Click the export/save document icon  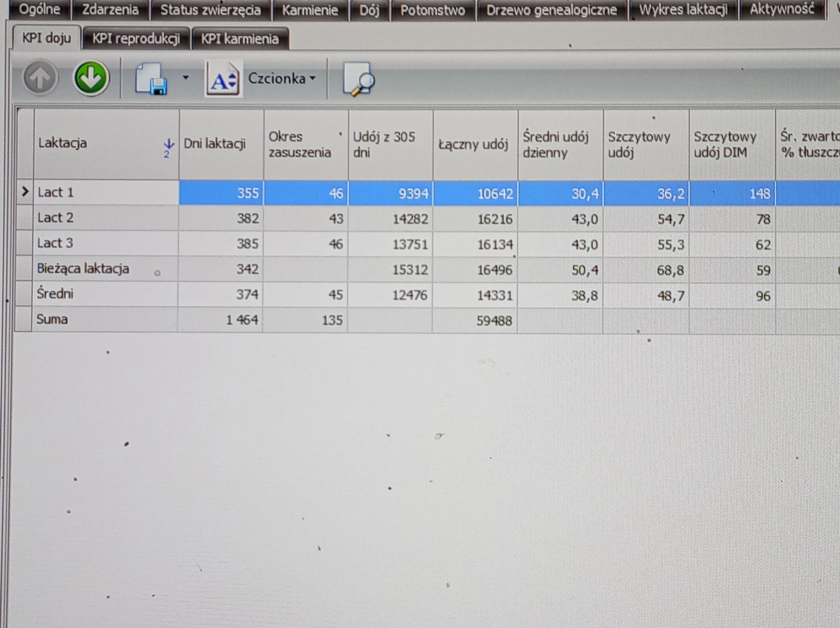pyautogui.click(x=151, y=79)
